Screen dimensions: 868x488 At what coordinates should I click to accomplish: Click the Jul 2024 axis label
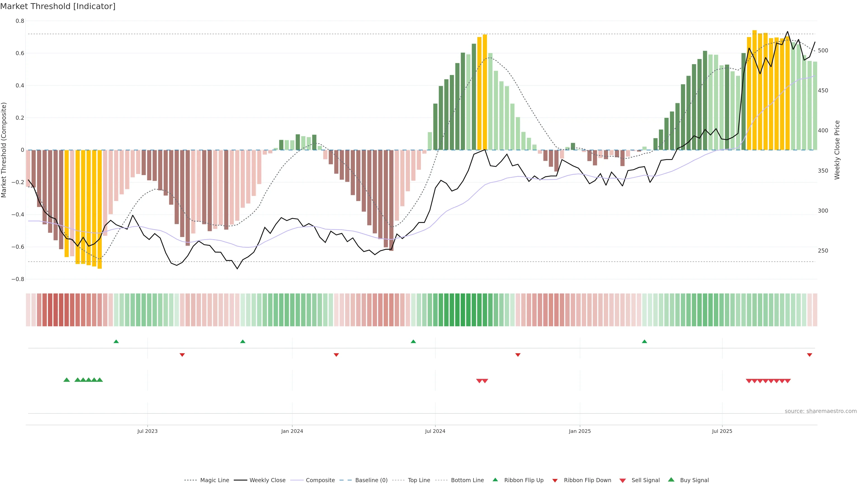[x=435, y=431]
